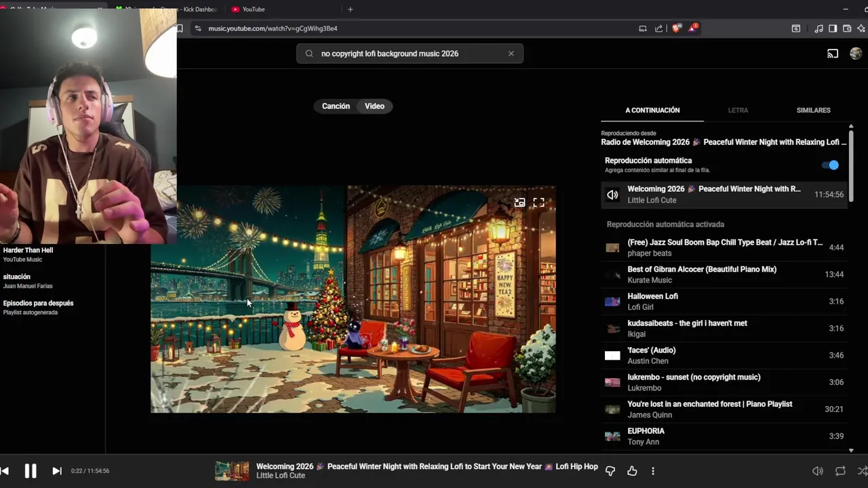The image size is (868, 488).
Task: Click the now-playing thumbnail in player bar
Action: coord(232,471)
